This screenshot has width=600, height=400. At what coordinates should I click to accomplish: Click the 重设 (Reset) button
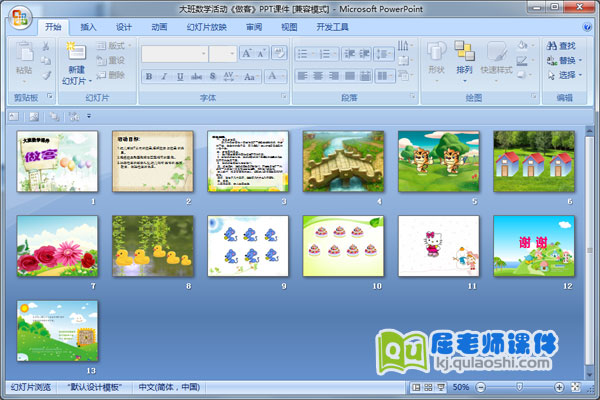(111, 60)
